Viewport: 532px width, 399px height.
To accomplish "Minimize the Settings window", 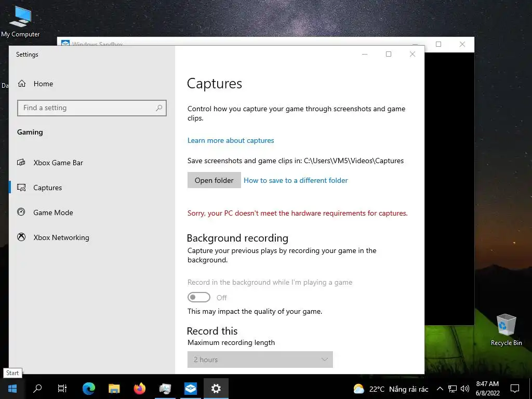I will coord(365,54).
